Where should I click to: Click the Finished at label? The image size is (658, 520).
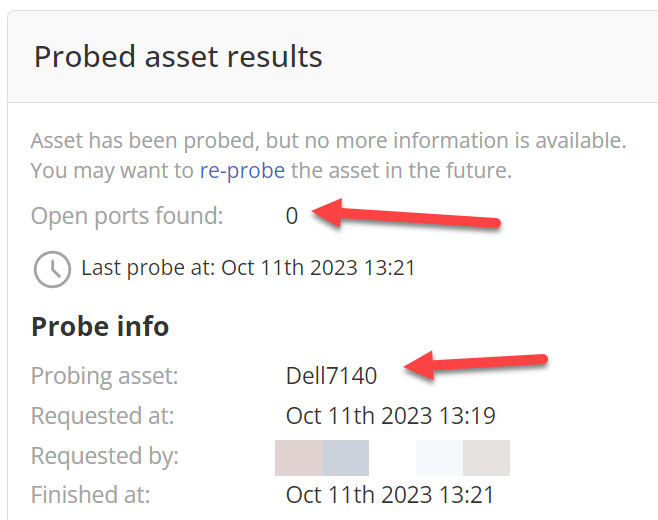(90, 494)
